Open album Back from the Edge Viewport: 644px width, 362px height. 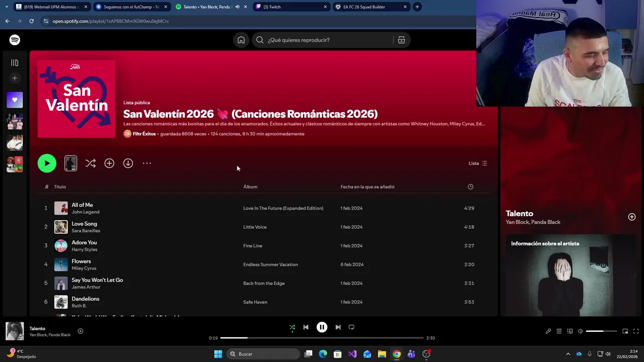[x=264, y=283]
